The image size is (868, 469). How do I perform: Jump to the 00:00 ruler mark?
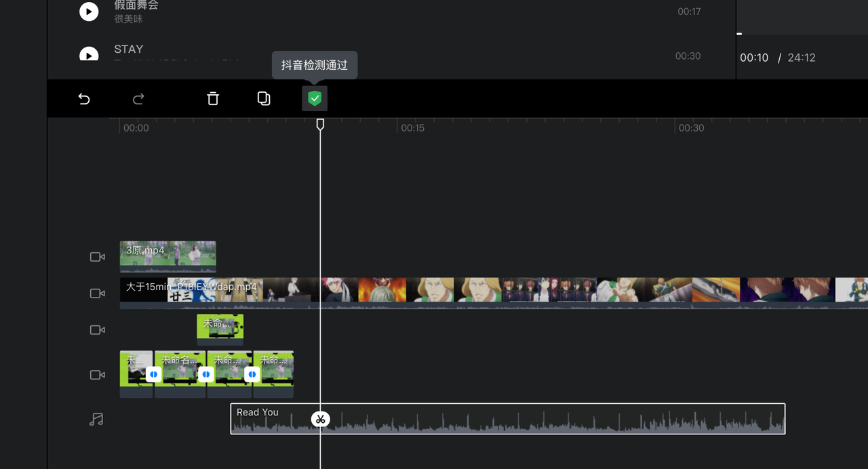pyautogui.click(x=136, y=128)
